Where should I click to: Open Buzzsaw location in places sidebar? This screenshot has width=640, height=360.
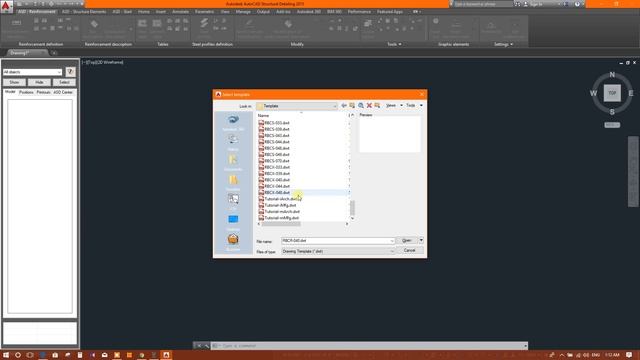(x=233, y=241)
